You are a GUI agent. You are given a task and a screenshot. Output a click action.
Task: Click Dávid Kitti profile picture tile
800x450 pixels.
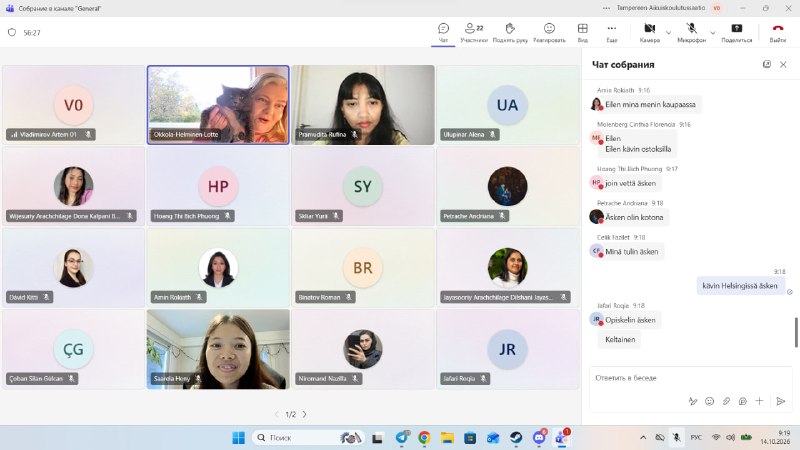(73, 267)
